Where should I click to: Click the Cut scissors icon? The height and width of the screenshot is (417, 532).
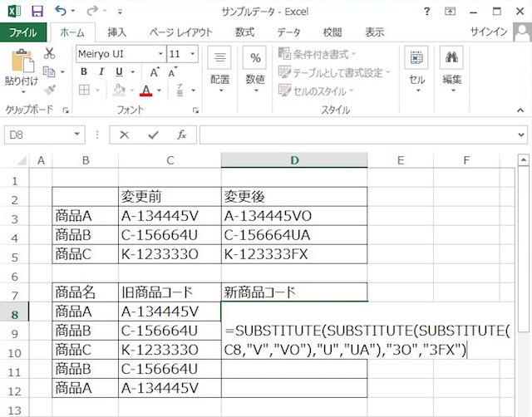pyautogui.click(x=49, y=53)
